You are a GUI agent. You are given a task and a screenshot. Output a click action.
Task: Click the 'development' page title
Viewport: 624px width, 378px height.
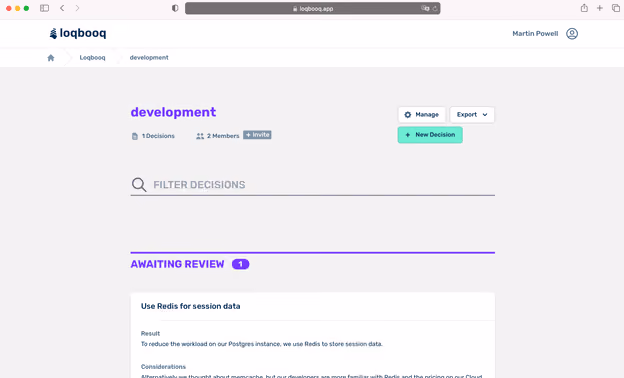click(x=173, y=112)
